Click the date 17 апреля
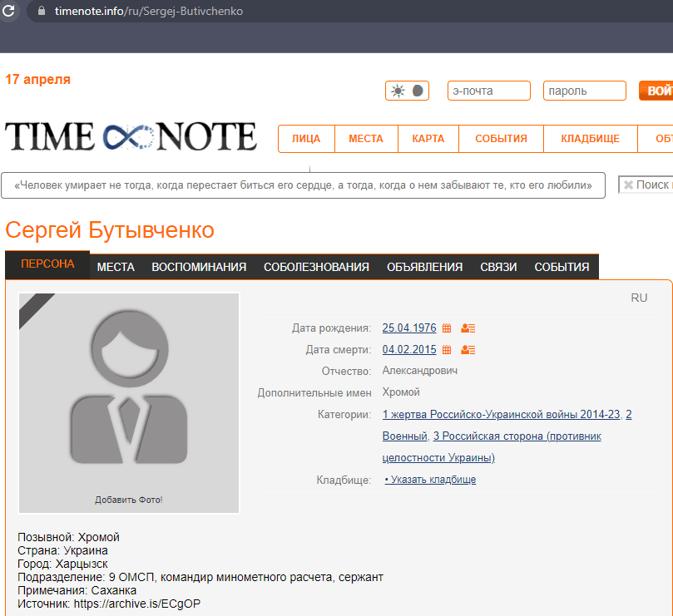Viewport: 673px width, 616px height. [37, 79]
